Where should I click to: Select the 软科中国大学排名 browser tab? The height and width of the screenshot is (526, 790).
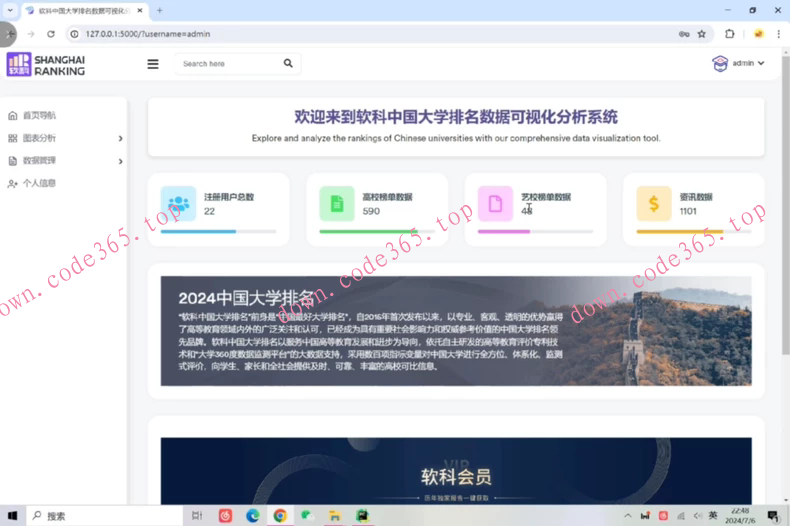[85, 11]
